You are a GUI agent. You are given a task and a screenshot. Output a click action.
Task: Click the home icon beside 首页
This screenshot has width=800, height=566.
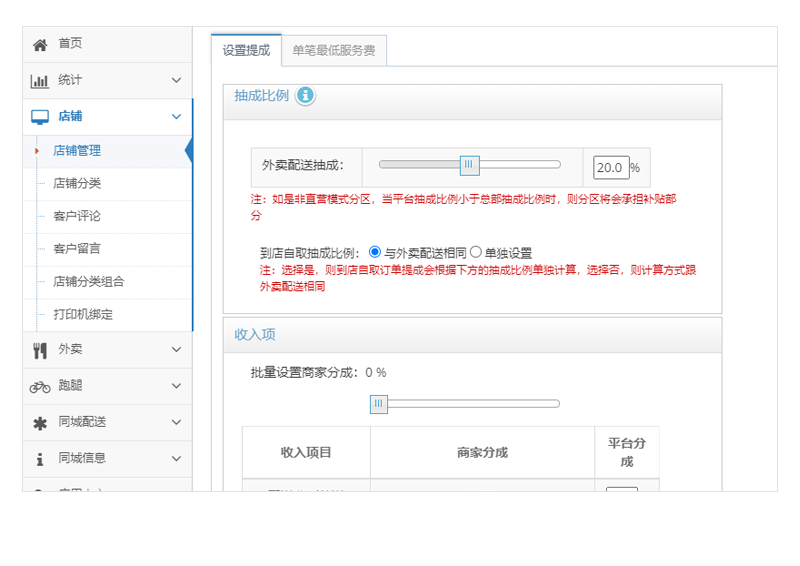[40, 45]
